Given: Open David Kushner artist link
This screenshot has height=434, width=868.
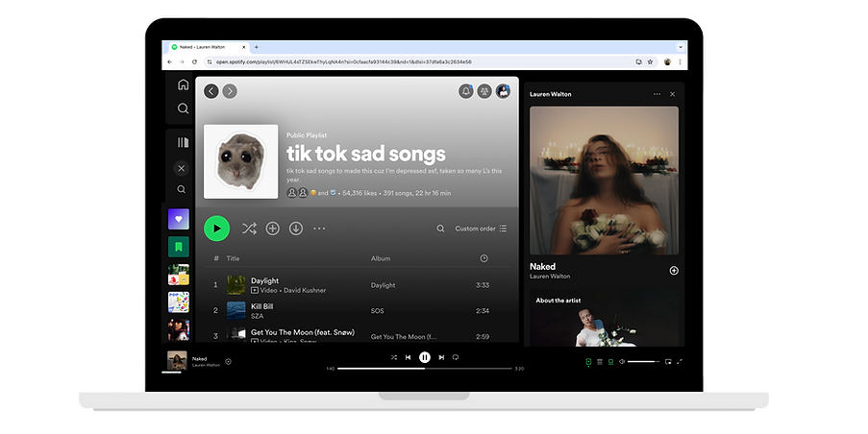Looking at the screenshot, I should click(305, 290).
